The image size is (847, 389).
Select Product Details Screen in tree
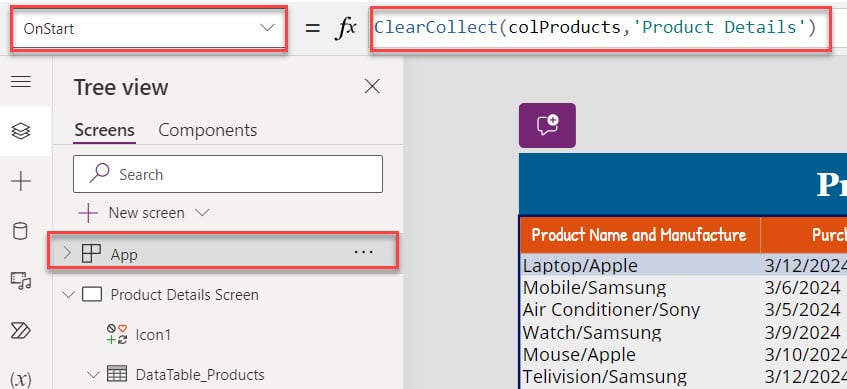click(184, 295)
